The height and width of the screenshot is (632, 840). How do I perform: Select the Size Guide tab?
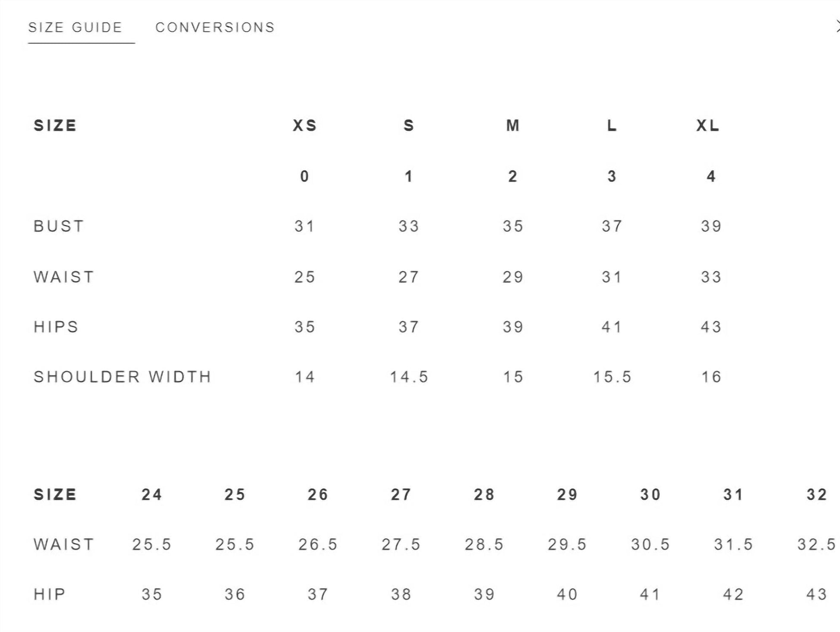[x=75, y=28]
